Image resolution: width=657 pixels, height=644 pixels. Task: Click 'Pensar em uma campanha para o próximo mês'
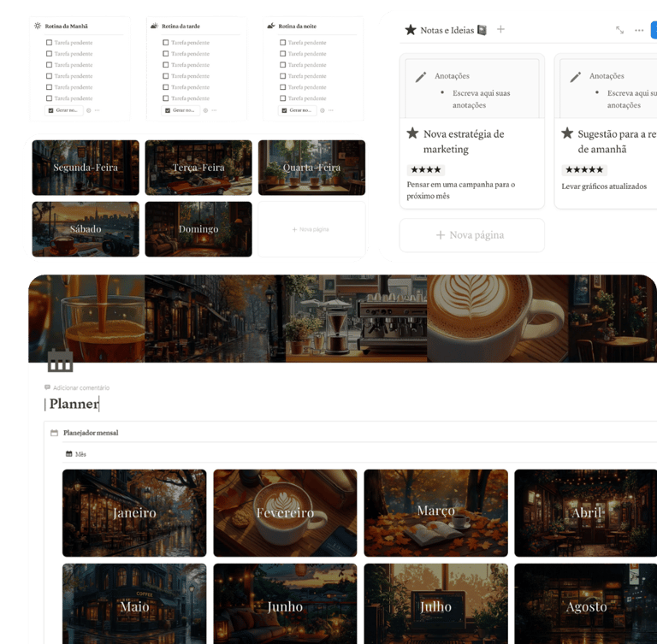pyautogui.click(x=461, y=190)
